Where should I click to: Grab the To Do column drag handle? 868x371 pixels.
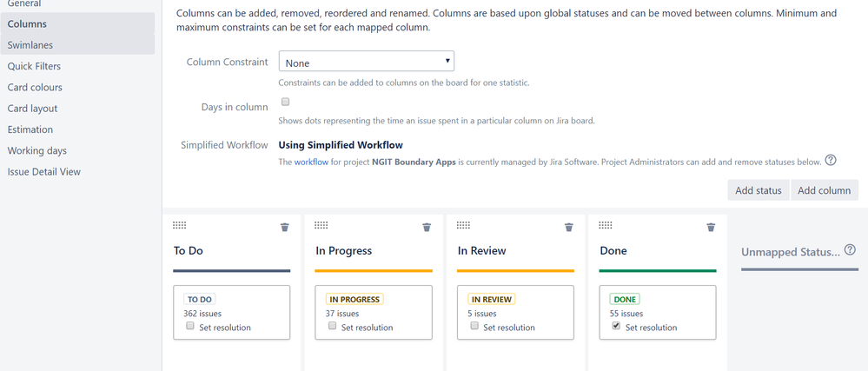click(179, 225)
